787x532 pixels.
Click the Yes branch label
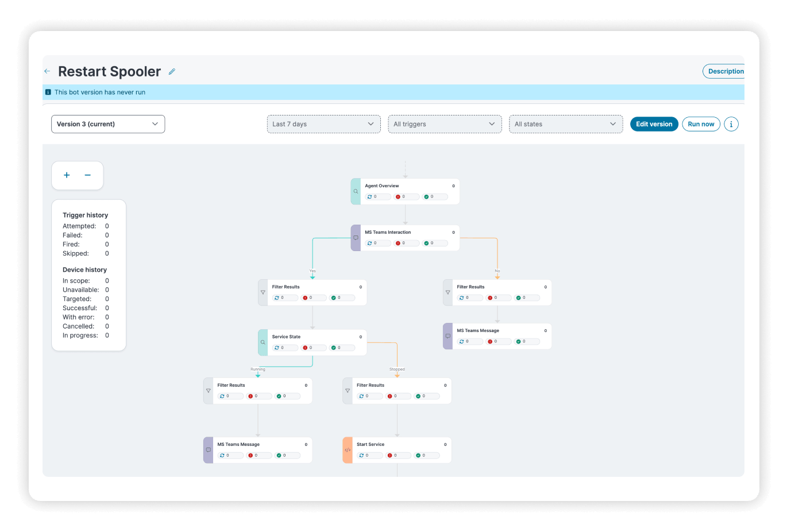pyautogui.click(x=313, y=271)
